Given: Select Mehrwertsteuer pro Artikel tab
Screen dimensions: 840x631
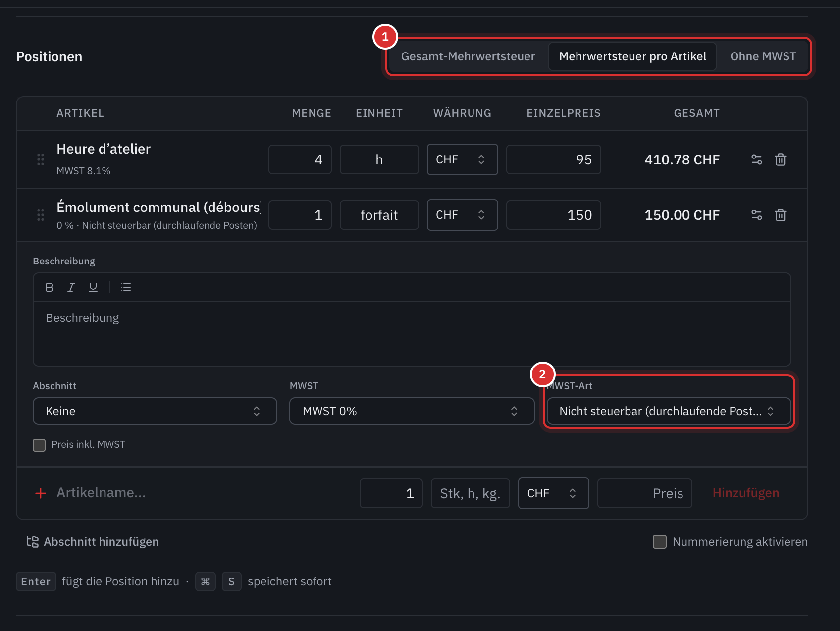Looking at the screenshot, I should pos(632,56).
